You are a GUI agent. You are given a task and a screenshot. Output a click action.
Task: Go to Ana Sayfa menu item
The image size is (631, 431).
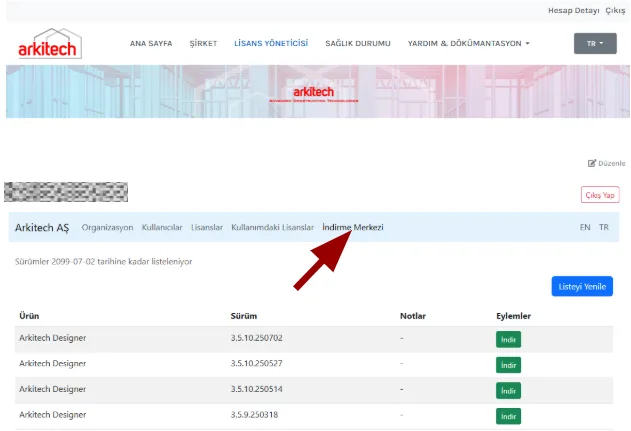(151, 43)
